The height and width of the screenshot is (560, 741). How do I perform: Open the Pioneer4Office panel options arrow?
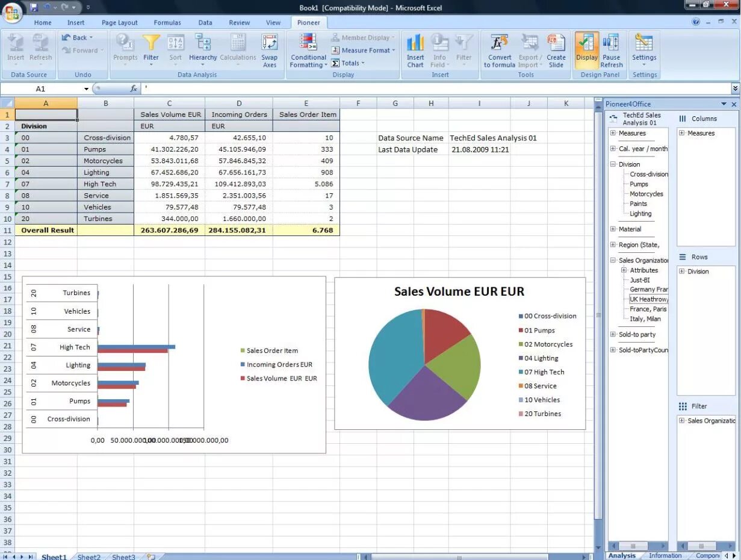[724, 104]
